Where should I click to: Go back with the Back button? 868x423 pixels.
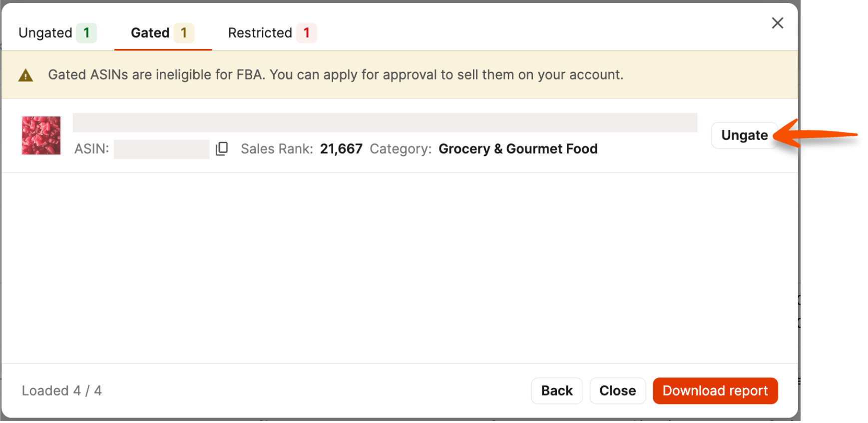(x=557, y=390)
